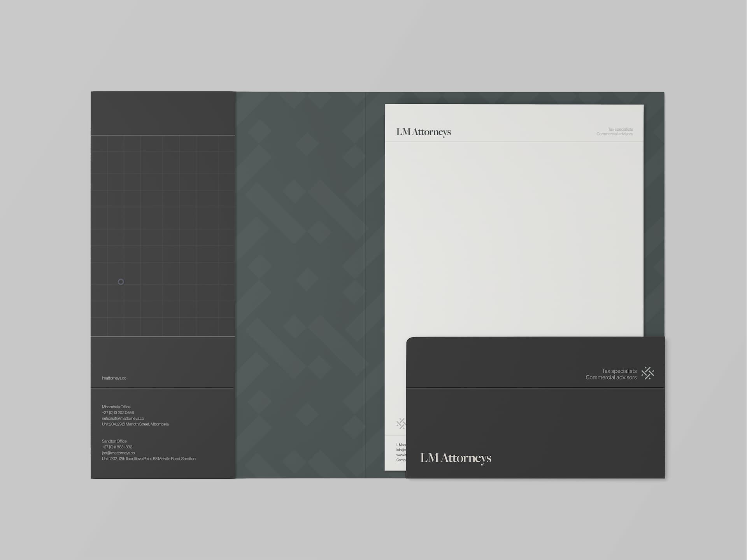Viewport: 747px width, 560px height.
Task: Click LM Attorneys wordmark on folder pocket
Action: pyautogui.click(x=456, y=458)
